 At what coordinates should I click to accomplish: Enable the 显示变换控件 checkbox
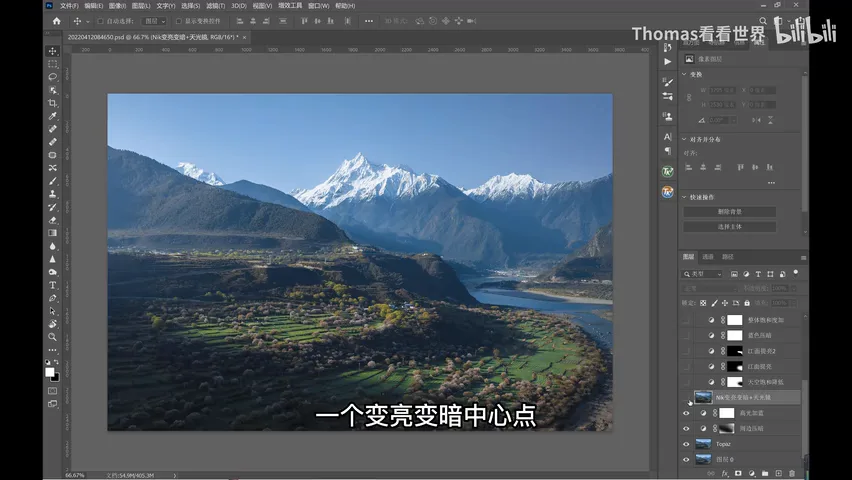179,21
